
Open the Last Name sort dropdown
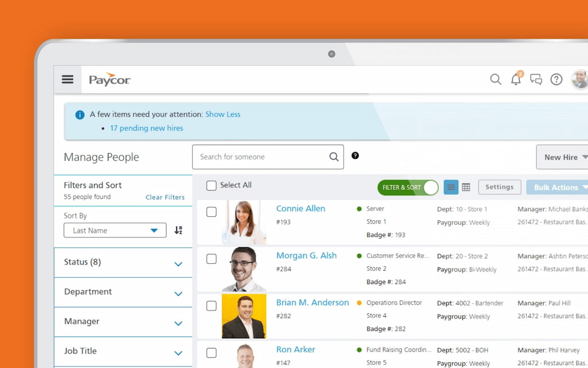pyautogui.click(x=114, y=229)
